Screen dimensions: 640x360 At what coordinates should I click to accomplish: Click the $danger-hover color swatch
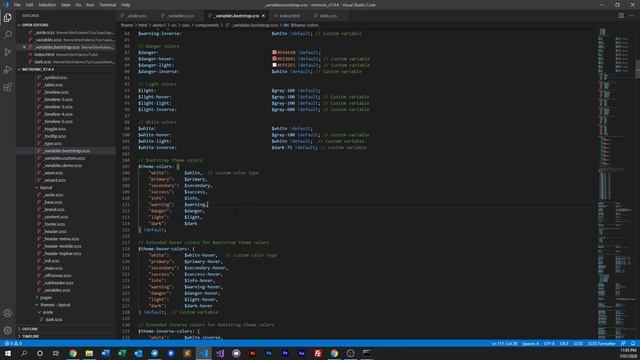274,58
